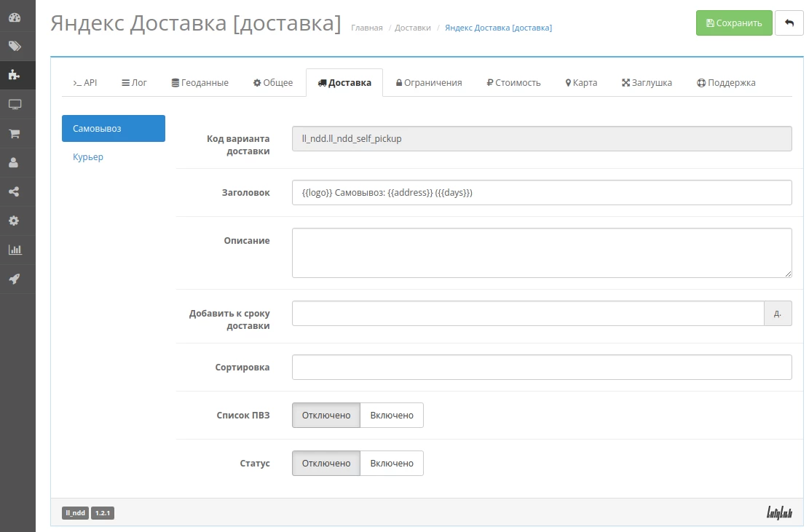Screen dimensions: 809x532
Task: Open the Общее tab
Action: (x=273, y=82)
